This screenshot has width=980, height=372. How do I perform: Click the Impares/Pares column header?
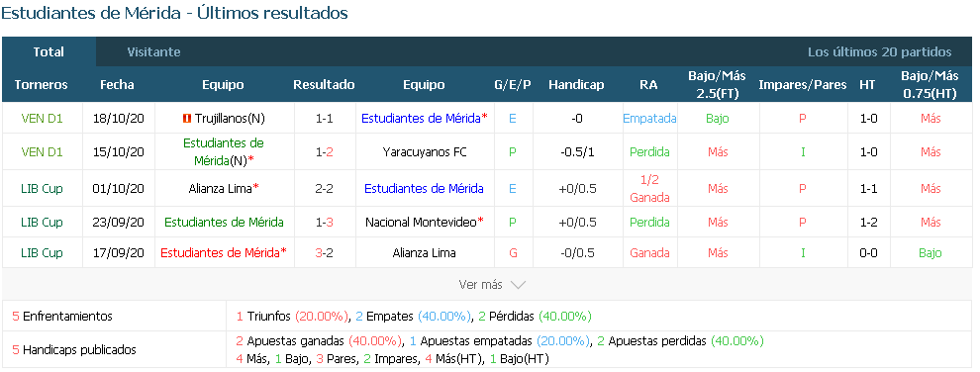click(803, 84)
